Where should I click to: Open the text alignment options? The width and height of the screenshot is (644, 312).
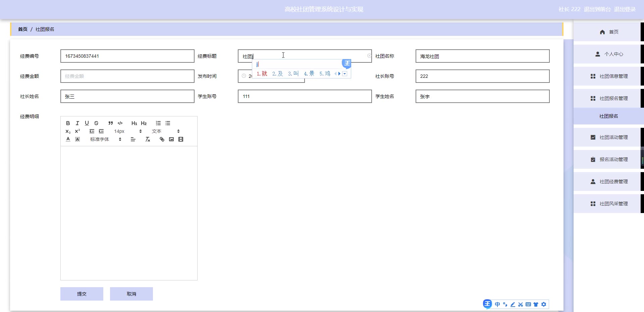133,139
